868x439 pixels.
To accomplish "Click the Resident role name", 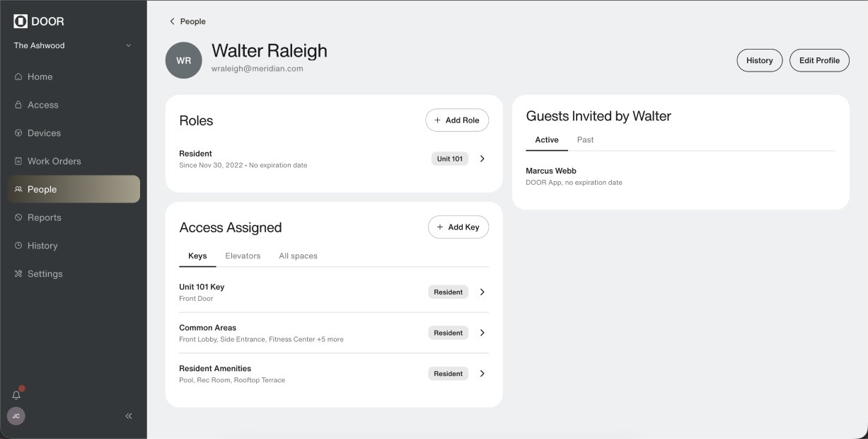I will pyautogui.click(x=195, y=154).
